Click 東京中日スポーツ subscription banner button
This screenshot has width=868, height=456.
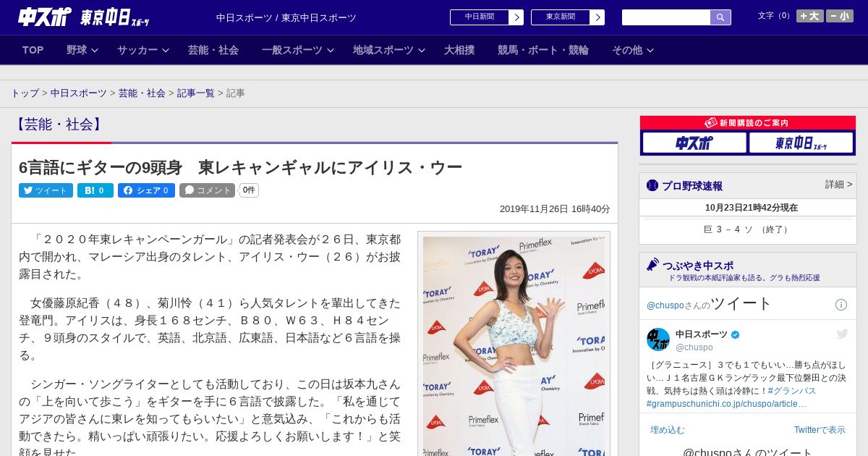coord(801,143)
